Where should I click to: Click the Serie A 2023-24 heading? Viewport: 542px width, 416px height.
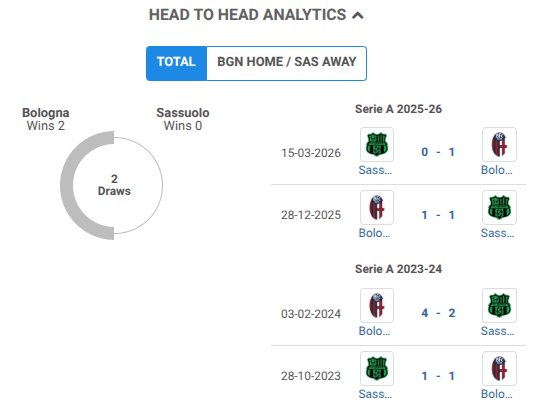click(399, 269)
